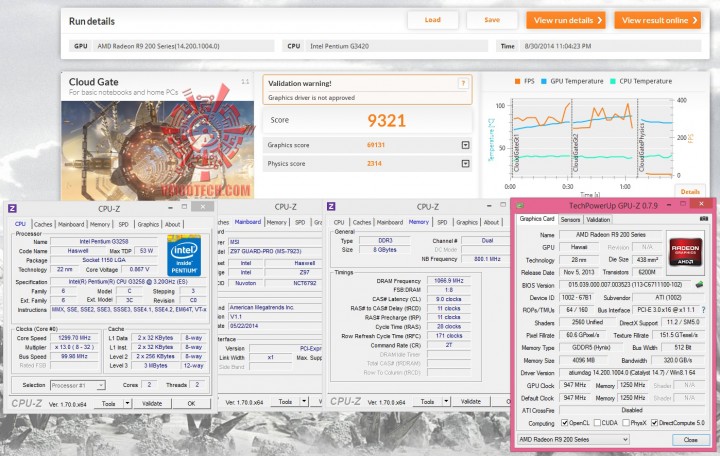Screen dimensions: 720x456
Task: Click the CPU-Z logo icon in the processor window title bar
Action: click(x=12, y=208)
